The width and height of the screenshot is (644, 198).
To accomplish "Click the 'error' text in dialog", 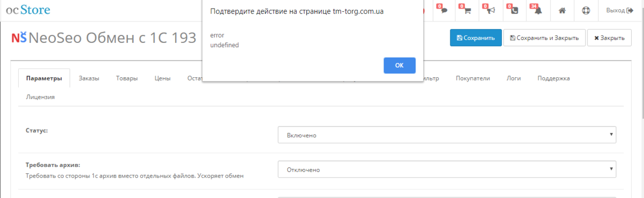I will point(217,35).
